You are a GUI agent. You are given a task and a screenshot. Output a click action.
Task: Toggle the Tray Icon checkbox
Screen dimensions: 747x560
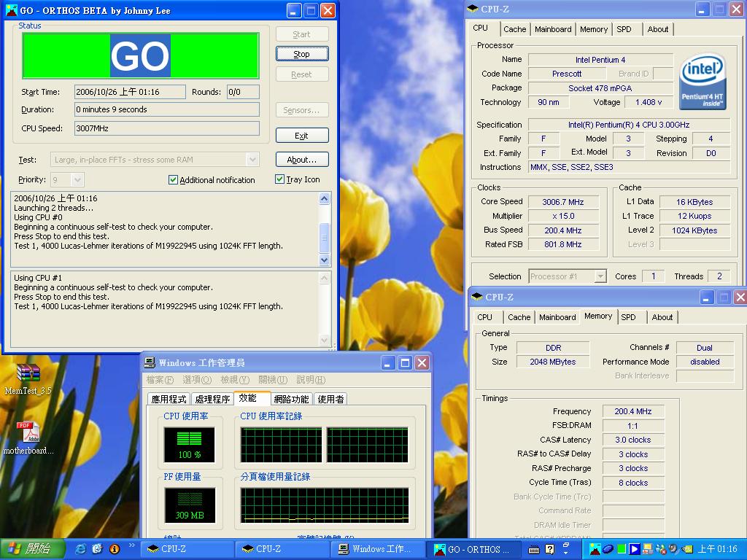pos(279,179)
